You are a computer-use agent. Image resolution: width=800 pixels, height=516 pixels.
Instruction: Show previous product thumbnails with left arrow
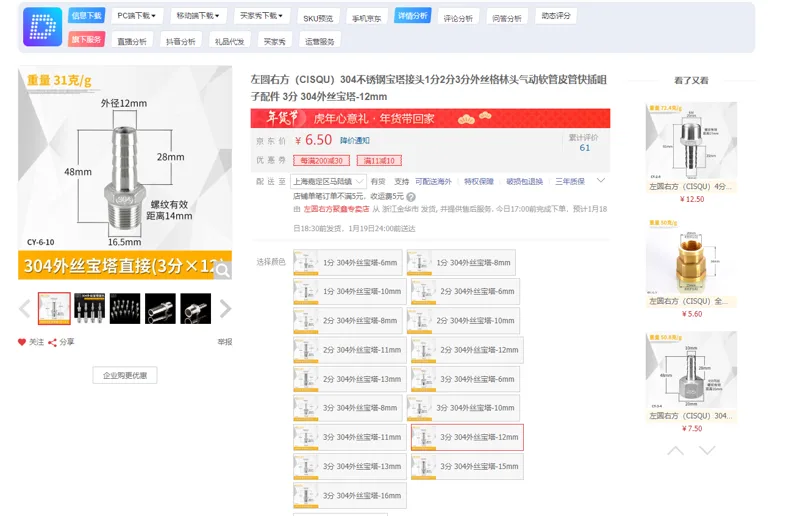tap(24, 309)
